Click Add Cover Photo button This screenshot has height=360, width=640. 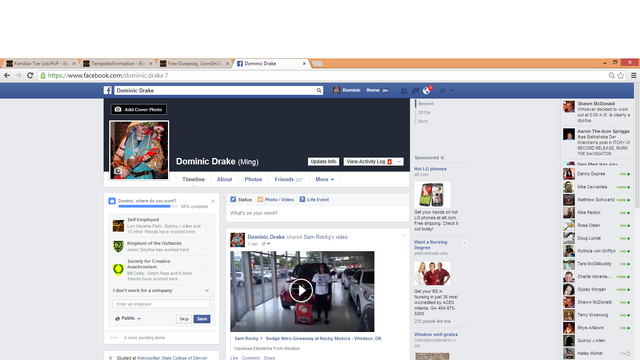(138, 109)
